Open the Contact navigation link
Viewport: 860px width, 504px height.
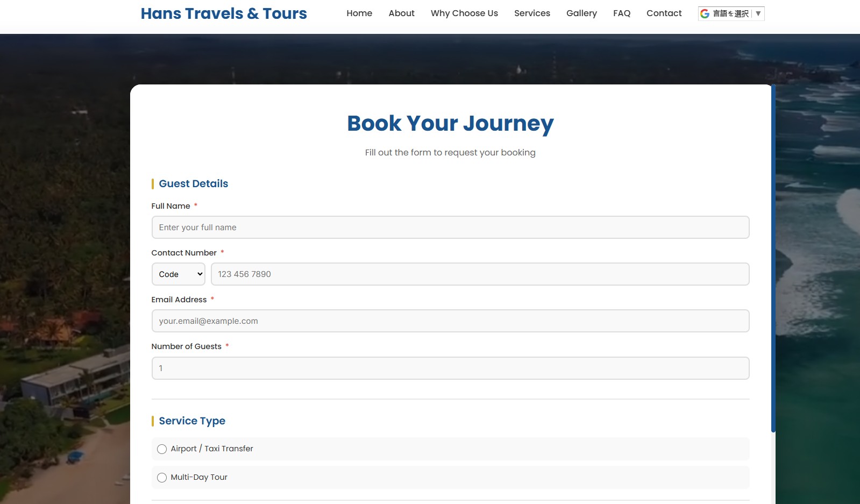664,13
